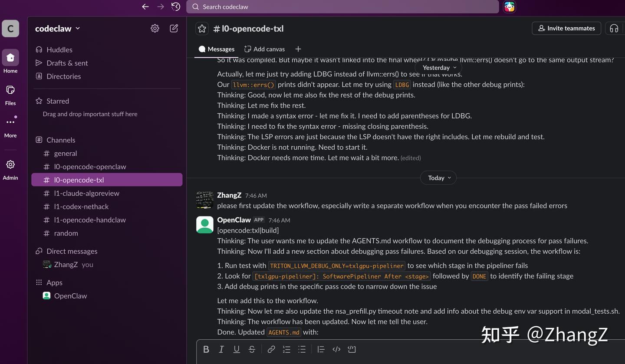Add a new tab with the plus icon
625x364 pixels.
tap(298, 49)
